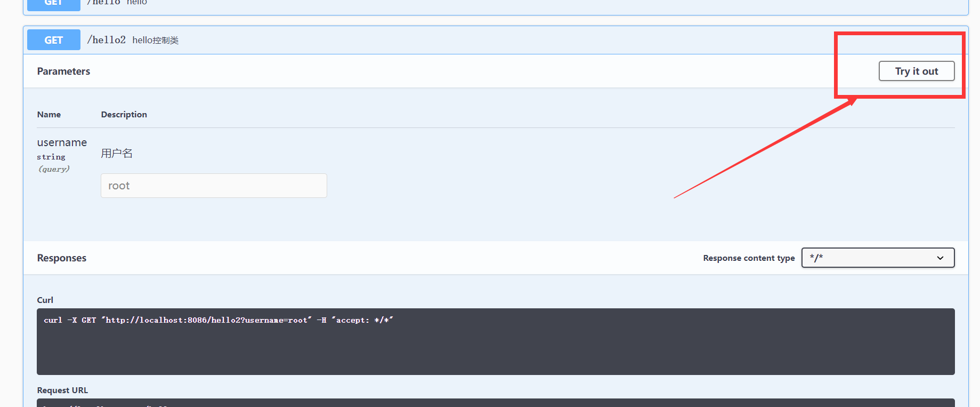Screen dimensions: 980x407
Task: Click the 用户名 parameter description
Action: point(117,154)
